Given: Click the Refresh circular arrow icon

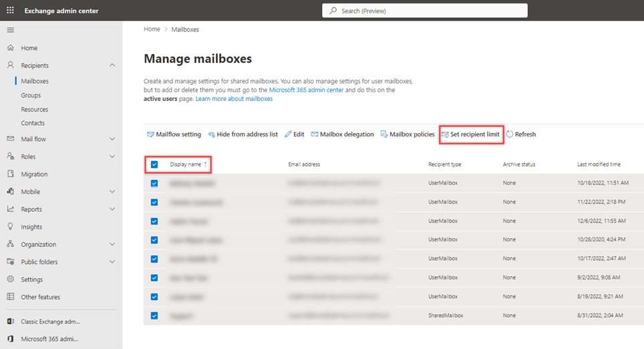Looking at the screenshot, I should pyautogui.click(x=510, y=134).
